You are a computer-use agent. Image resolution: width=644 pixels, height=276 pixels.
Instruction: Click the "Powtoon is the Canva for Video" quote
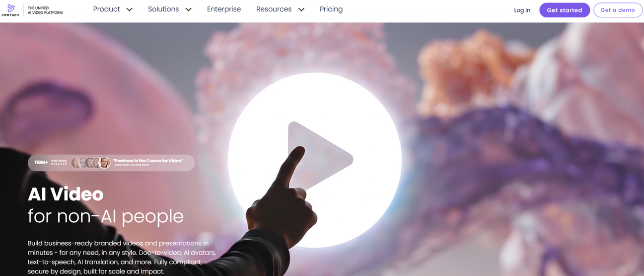[148, 162]
